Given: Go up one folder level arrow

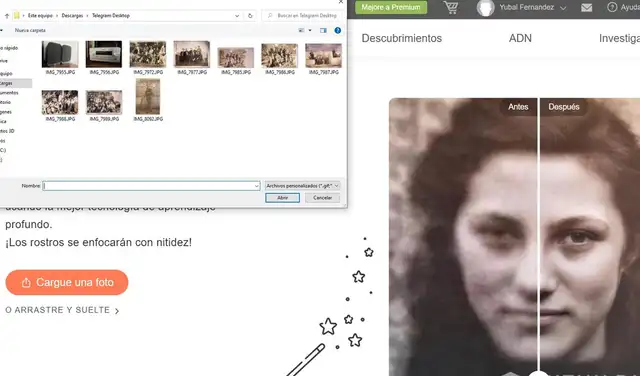Looking at the screenshot, I should (7, 16).
